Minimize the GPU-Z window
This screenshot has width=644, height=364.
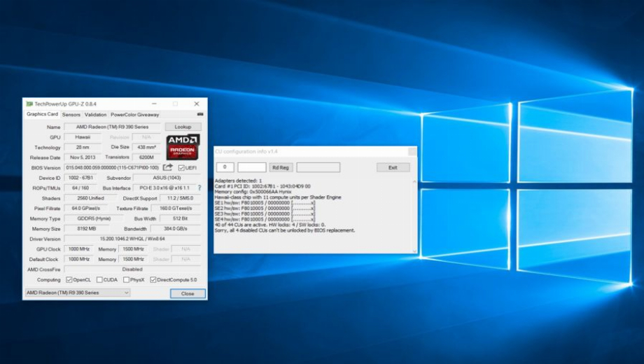[x=154, y=104]
